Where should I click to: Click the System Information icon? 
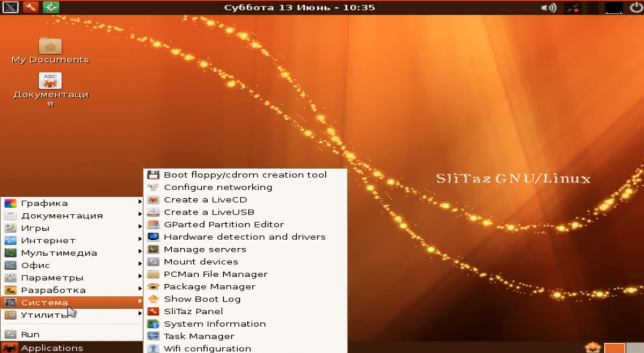[x=153, y=323]
